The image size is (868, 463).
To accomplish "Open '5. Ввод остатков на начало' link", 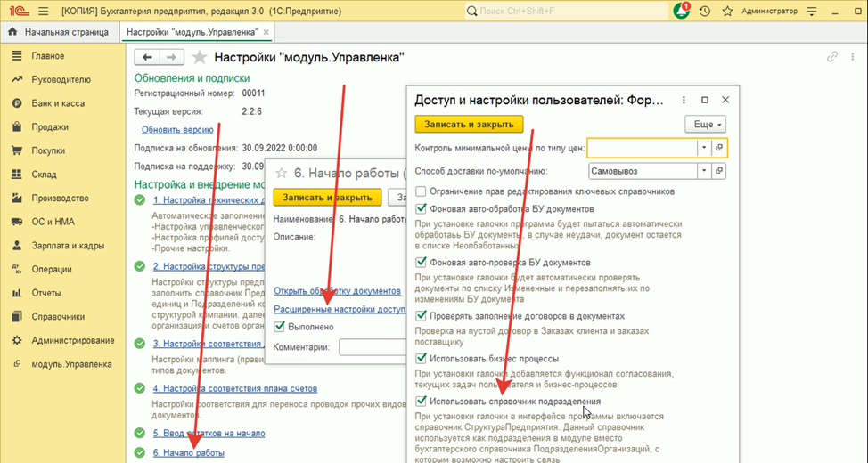I will coord(209,433).
